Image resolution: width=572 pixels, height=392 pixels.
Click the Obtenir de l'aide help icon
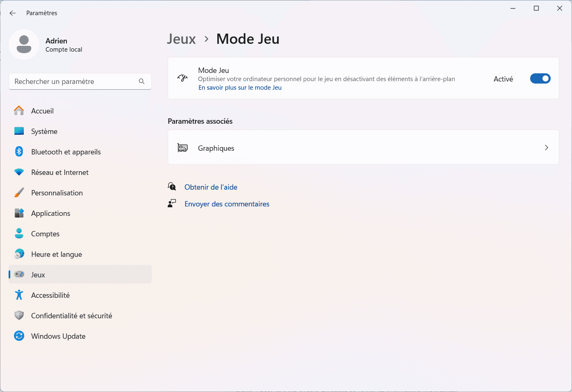(x=172, y=187)
